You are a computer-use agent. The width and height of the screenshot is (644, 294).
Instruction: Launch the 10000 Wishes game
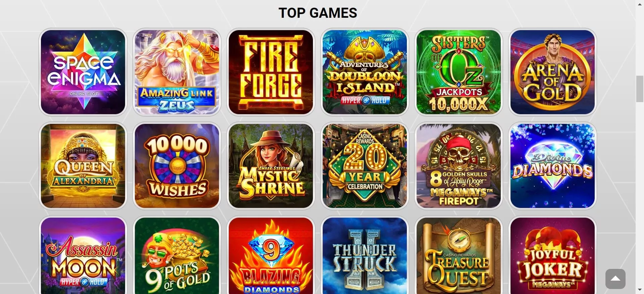[177, 166]
